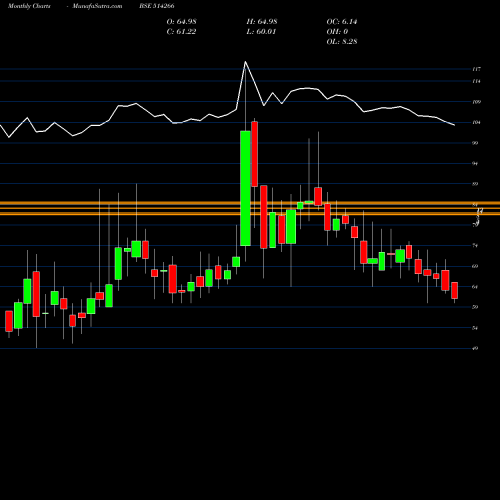Click the peak of the white line
The image size is (500, 500).
[245, 62]
